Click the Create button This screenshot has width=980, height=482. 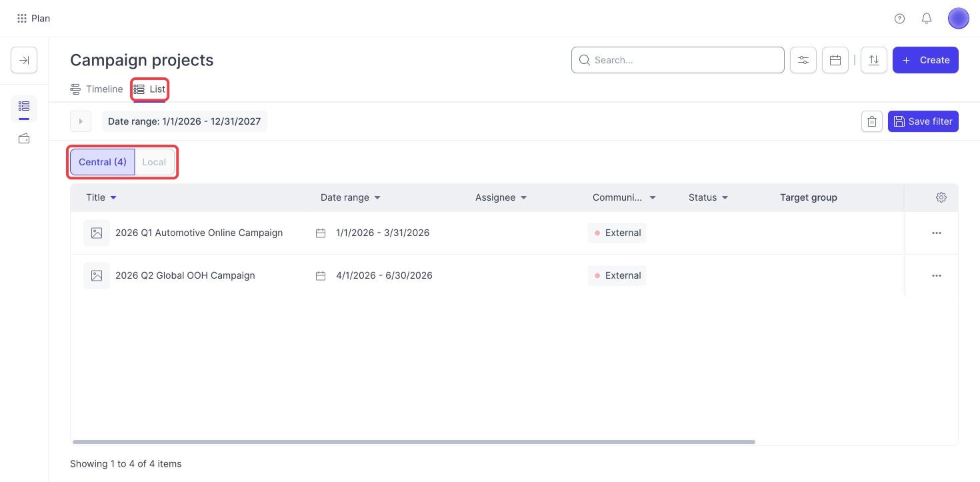[x=925, y=60]
